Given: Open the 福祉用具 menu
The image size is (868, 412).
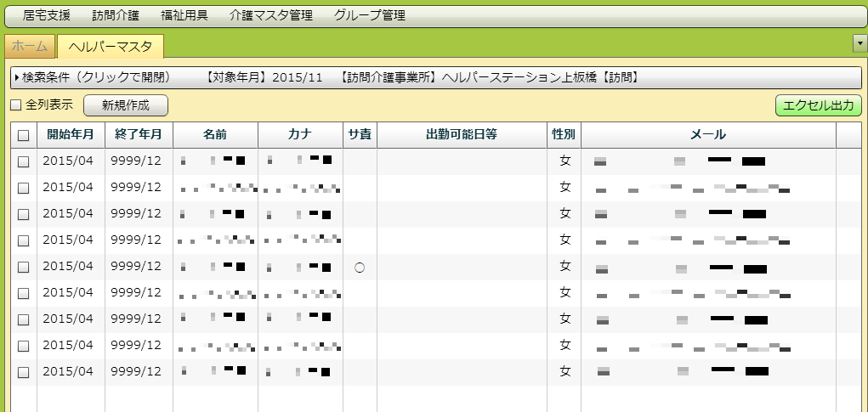Looking at the screenshot, I should (184, 15).
